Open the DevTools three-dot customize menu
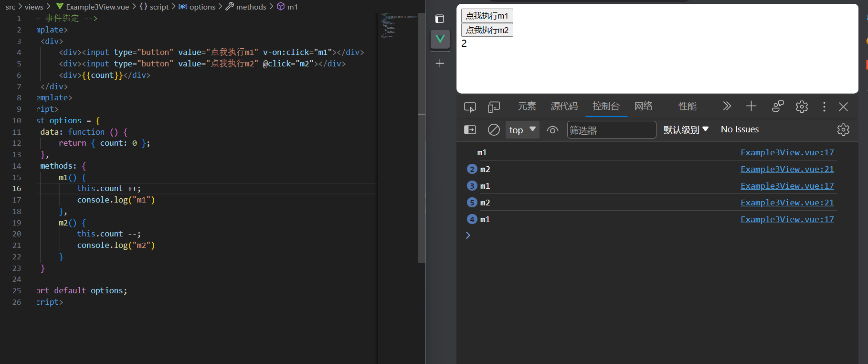This screenshot has height=364, width=868. 824,107
